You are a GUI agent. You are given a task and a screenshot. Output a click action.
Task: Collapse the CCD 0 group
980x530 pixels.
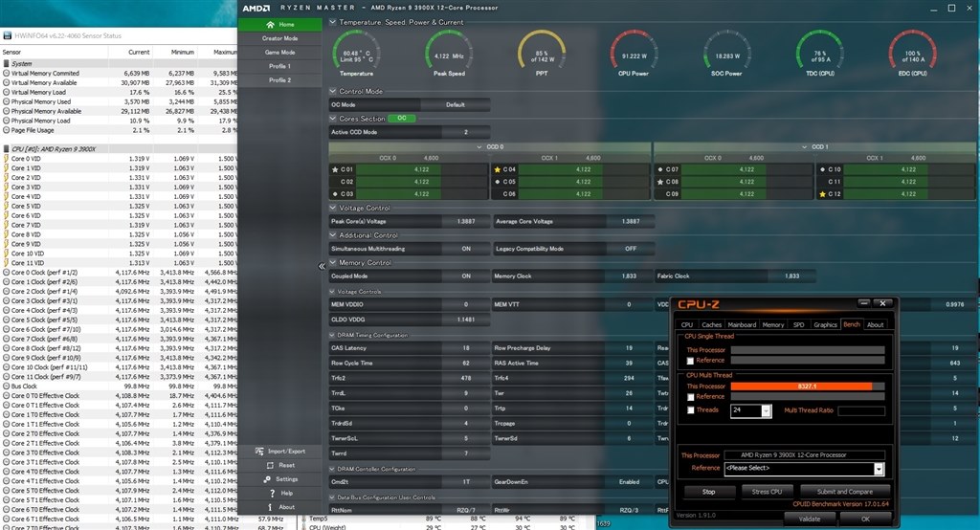click(x=479, y=147)
